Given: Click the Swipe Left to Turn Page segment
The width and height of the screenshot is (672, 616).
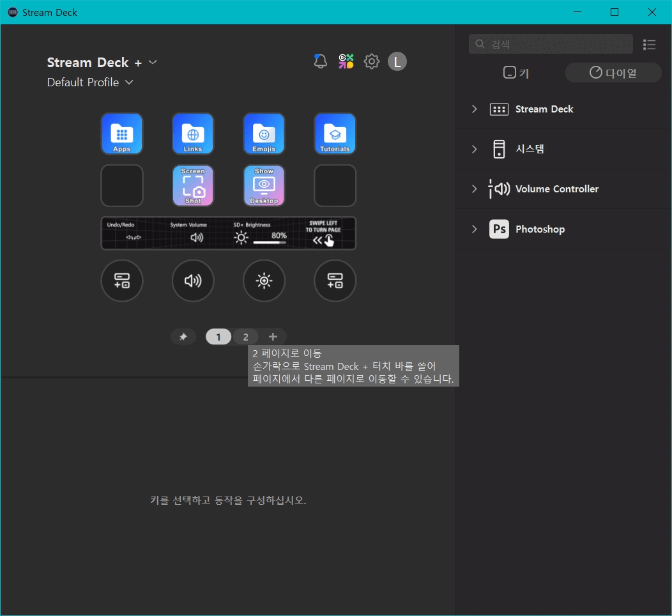Looking at the screenshot, I should 324,233.
